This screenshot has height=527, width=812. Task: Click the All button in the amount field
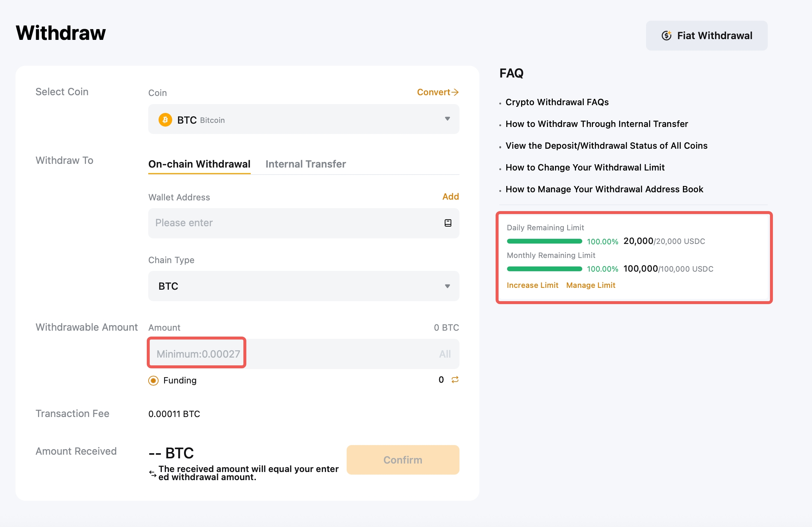coord(445,354)
